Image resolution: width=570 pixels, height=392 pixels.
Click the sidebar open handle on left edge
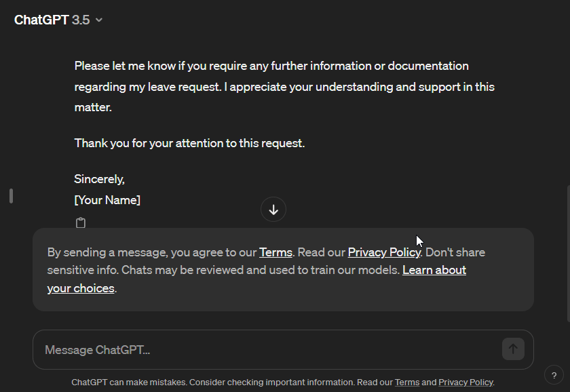point(12,196)
